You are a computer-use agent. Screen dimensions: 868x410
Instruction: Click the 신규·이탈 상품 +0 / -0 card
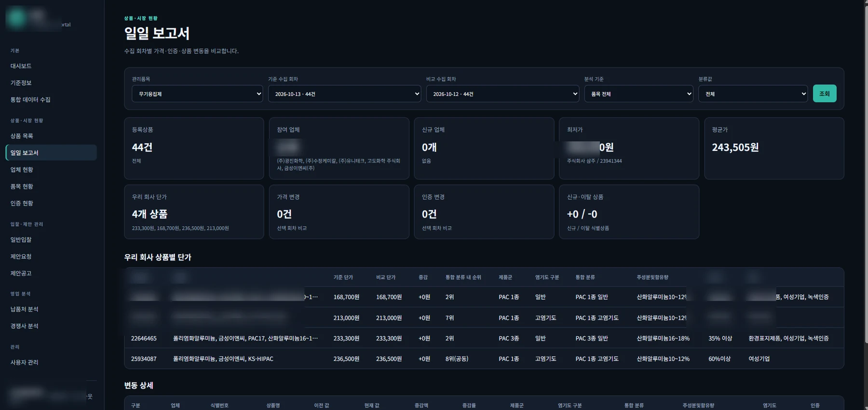(x=629, y=212)
